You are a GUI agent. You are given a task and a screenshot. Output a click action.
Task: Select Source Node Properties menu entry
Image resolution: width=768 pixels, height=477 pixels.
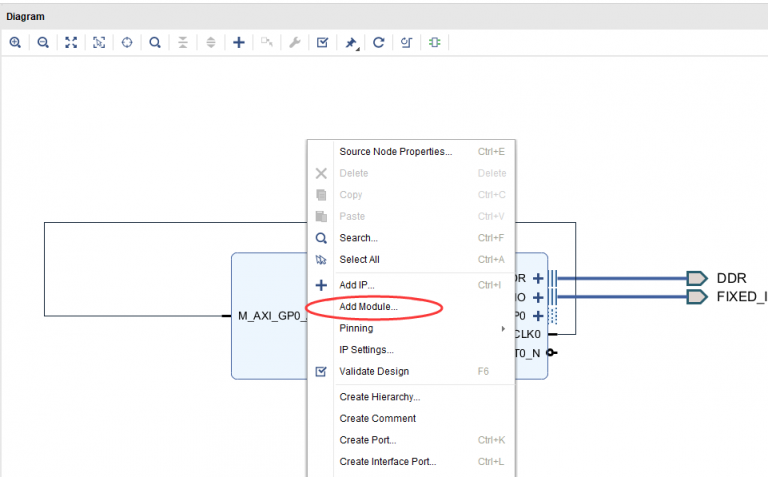coord(395,152)
